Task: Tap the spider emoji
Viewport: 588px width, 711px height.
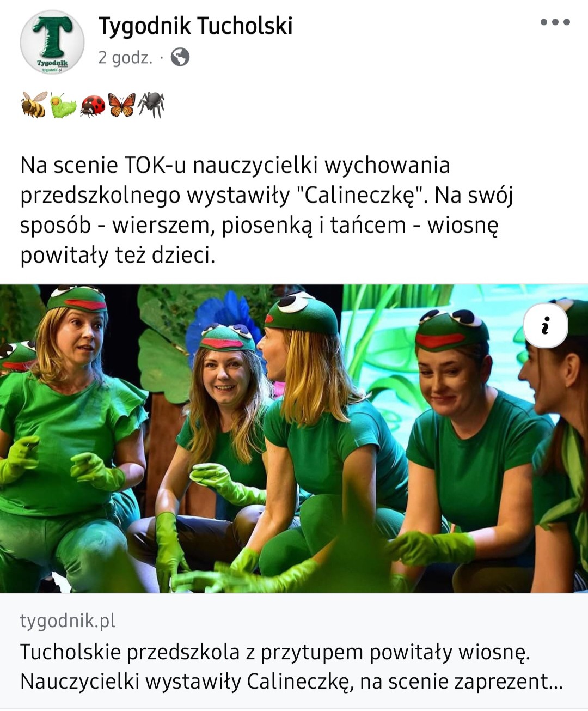Action: [151, 105]
